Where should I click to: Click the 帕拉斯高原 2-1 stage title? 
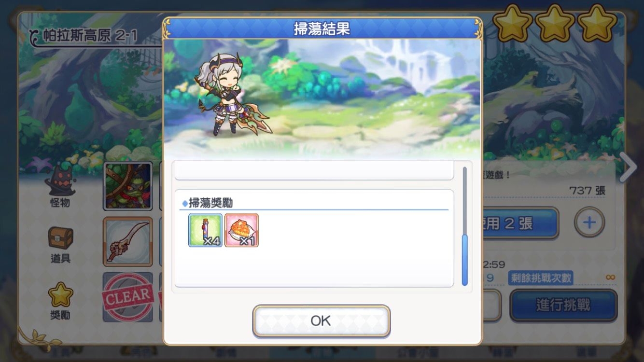pyautogui.click(x=90, y=36)
